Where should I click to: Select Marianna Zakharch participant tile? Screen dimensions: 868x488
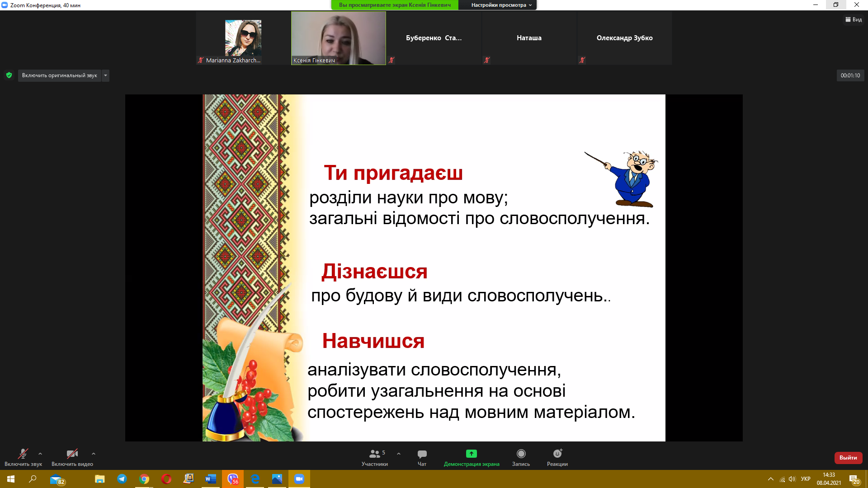click(x=243, y=38)
